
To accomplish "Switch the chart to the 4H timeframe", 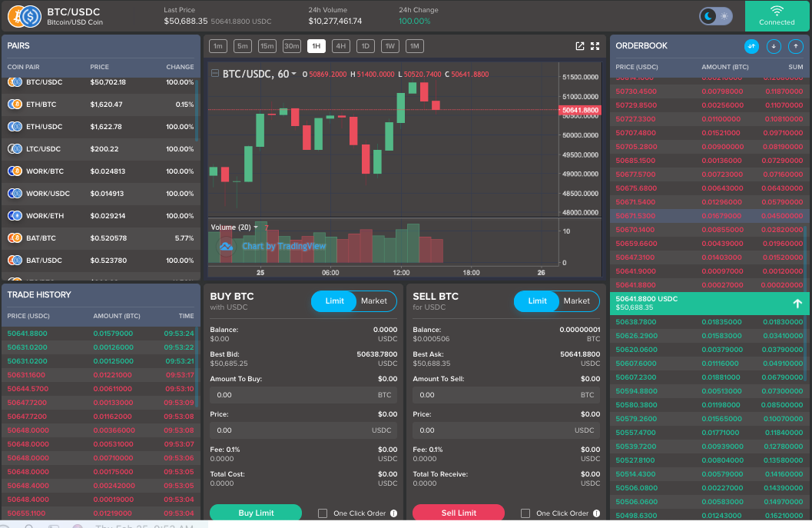I will (340, 46).
